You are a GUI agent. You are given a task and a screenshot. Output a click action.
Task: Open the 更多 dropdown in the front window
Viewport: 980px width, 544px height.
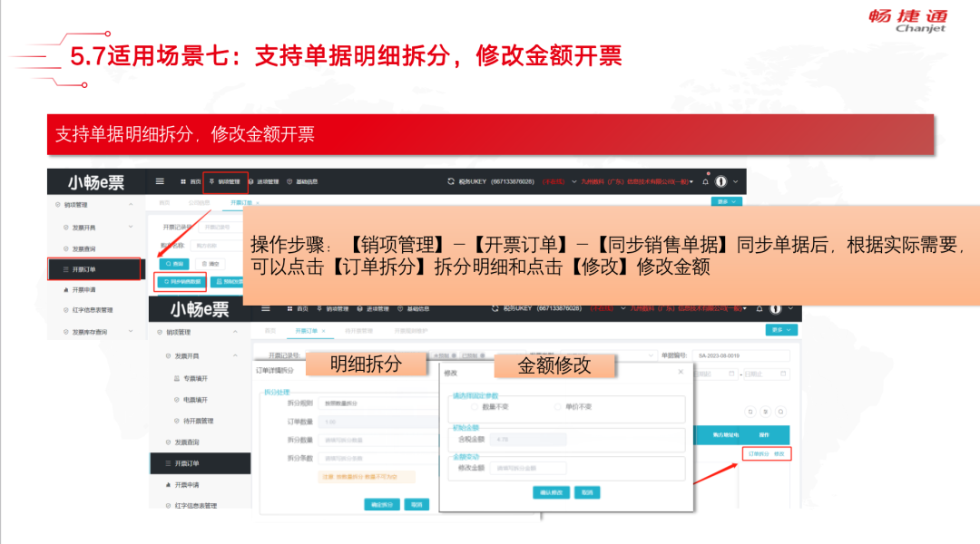pyautogui.click(x=781, y=330)
